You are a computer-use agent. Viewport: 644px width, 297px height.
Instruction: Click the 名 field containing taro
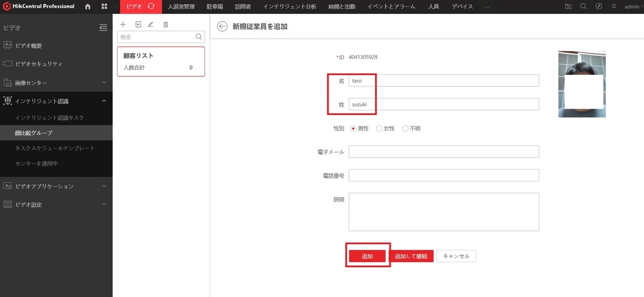click(444, 80)
